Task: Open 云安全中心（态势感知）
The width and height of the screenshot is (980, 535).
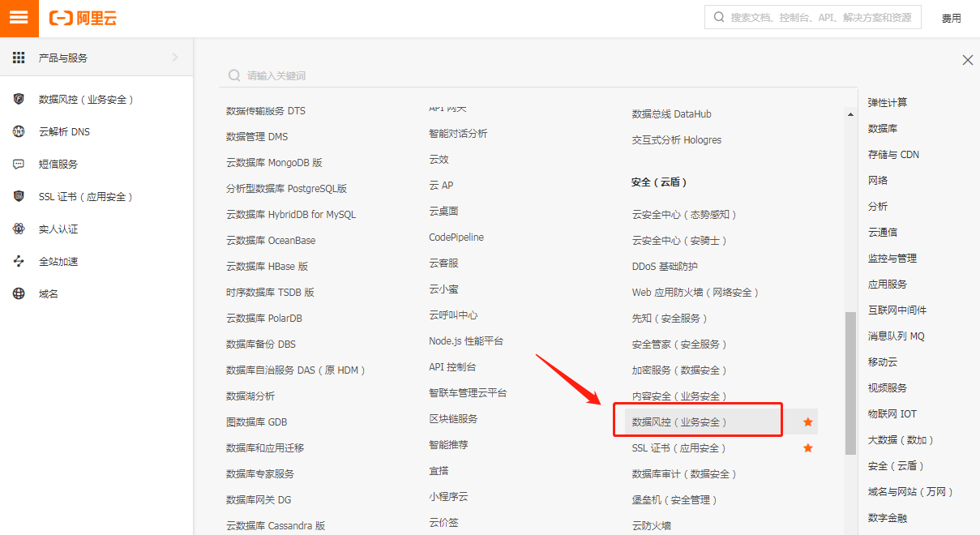Action: click(x=685, y=214)
